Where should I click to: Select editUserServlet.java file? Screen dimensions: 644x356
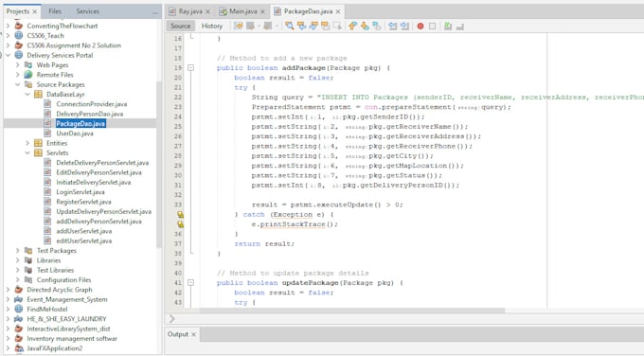[x=83, y=241]
